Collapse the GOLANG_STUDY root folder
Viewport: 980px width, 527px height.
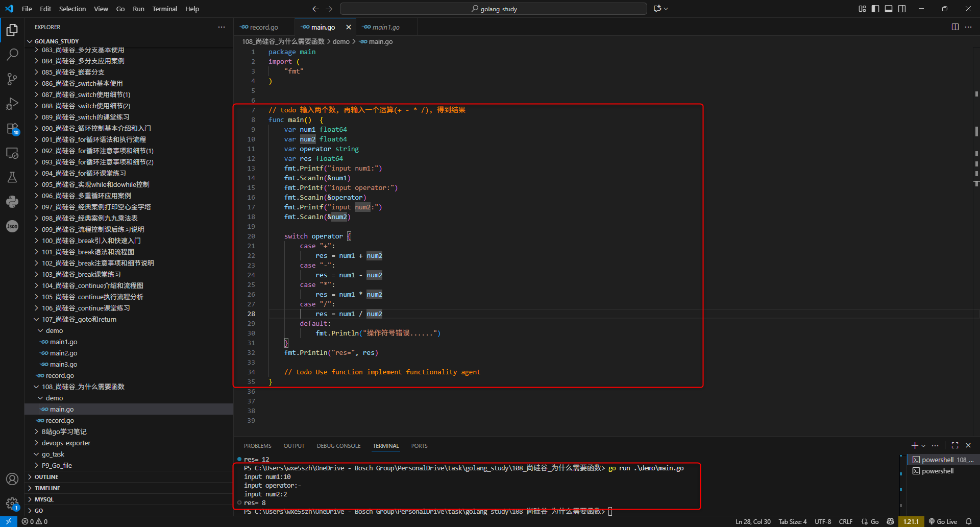coord(129,41)
